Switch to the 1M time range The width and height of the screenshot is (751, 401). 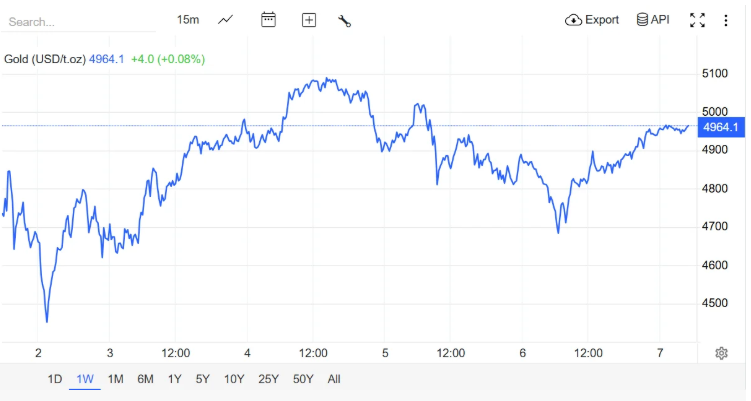(115, 379)
